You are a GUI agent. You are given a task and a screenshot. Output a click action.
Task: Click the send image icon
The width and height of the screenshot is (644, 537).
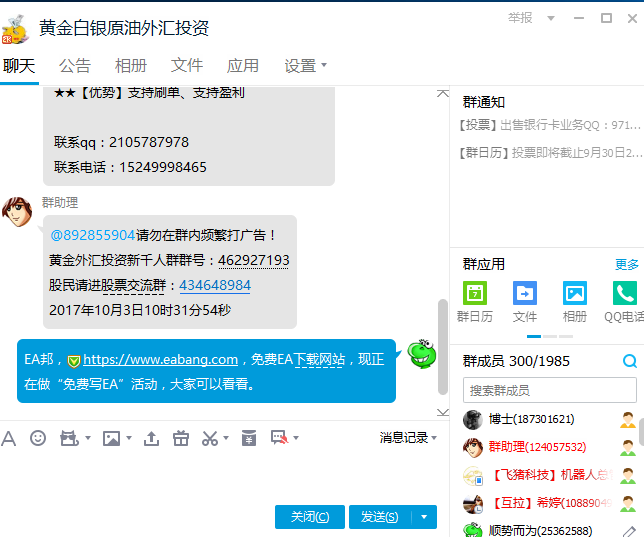point(111,438)
